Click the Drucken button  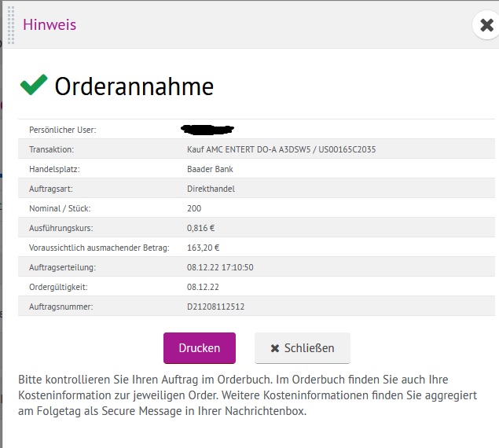click(x=200, y=348)
